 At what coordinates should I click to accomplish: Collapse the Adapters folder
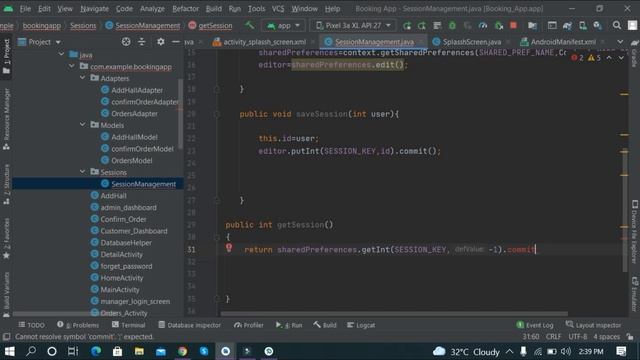(83, 78)
